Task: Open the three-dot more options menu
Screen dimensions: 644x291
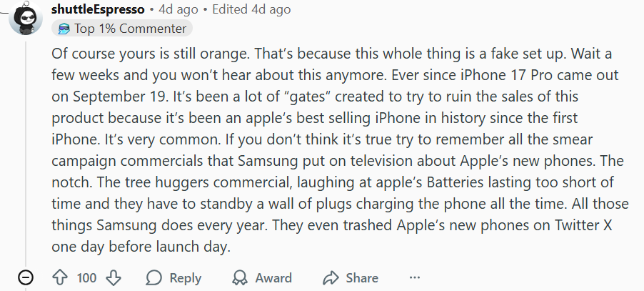Action: pyautogui.click(x=415, y=277)
